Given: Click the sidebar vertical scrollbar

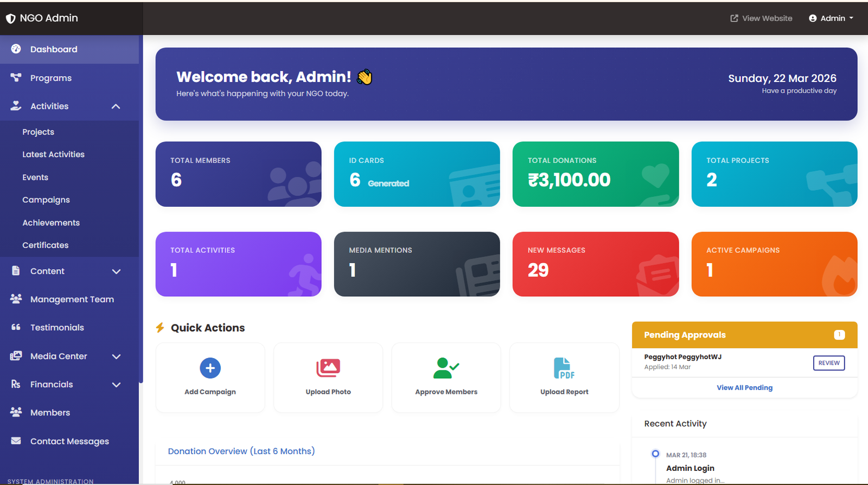Looking at the screenshot, I should coord(141,209).
